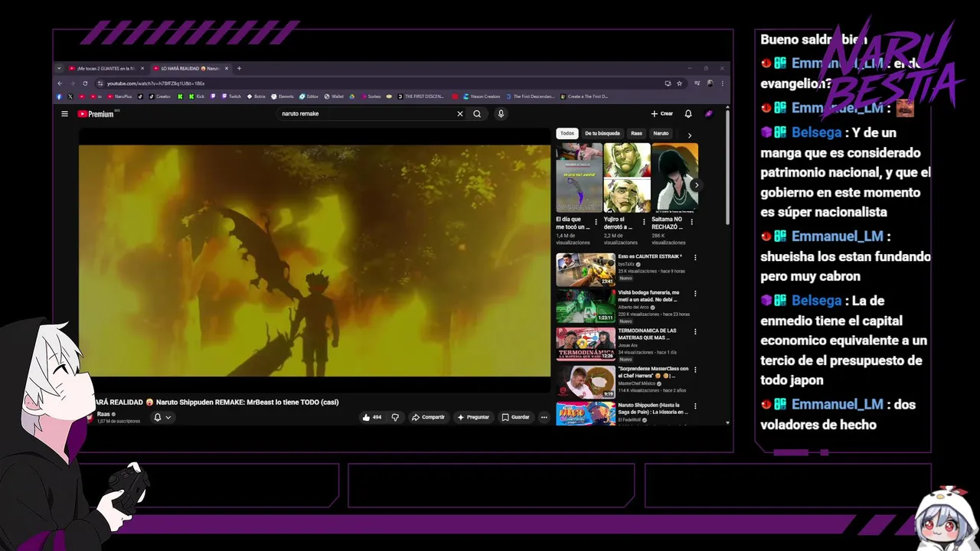Show more filter chips with right arrow
Viewport: 980px width, 551px height.
coord(689,135)
